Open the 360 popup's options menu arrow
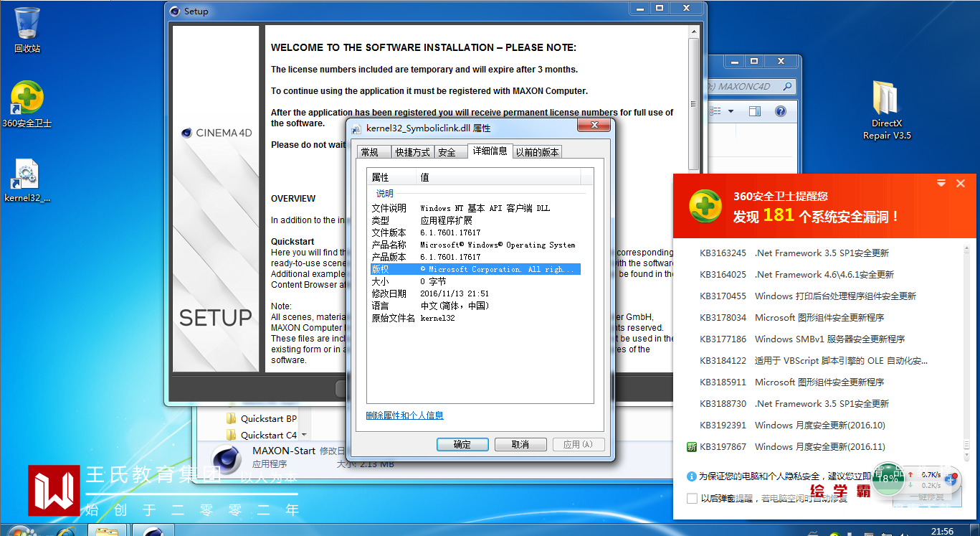Viewport: 980px width, 536px height. click(x=942, y=184)
